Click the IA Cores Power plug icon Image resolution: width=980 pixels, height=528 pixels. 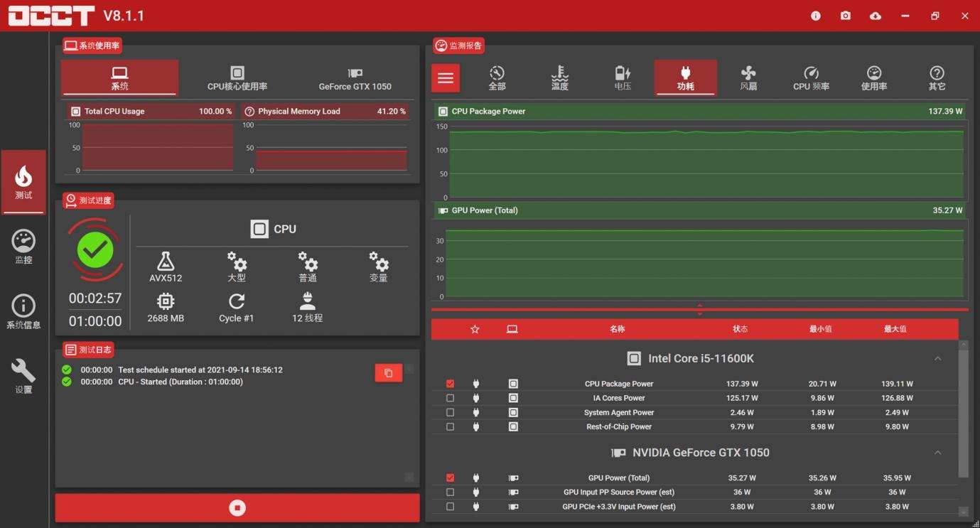[475, 398]
